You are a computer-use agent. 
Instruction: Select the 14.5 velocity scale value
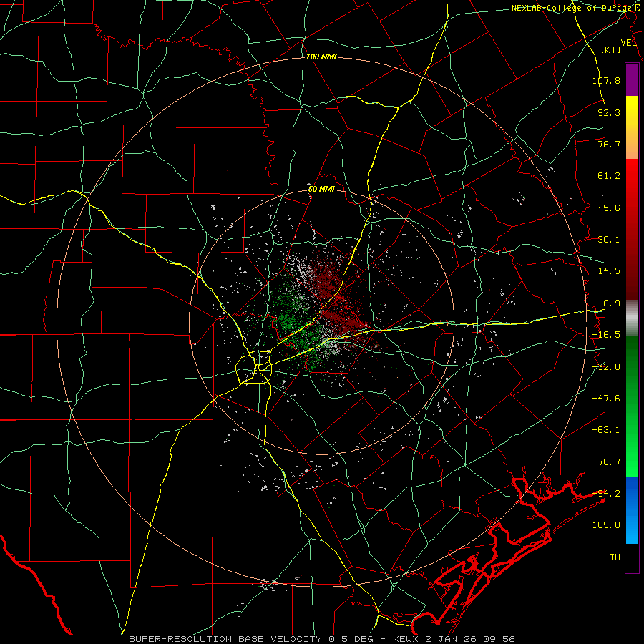click(609, 271)
